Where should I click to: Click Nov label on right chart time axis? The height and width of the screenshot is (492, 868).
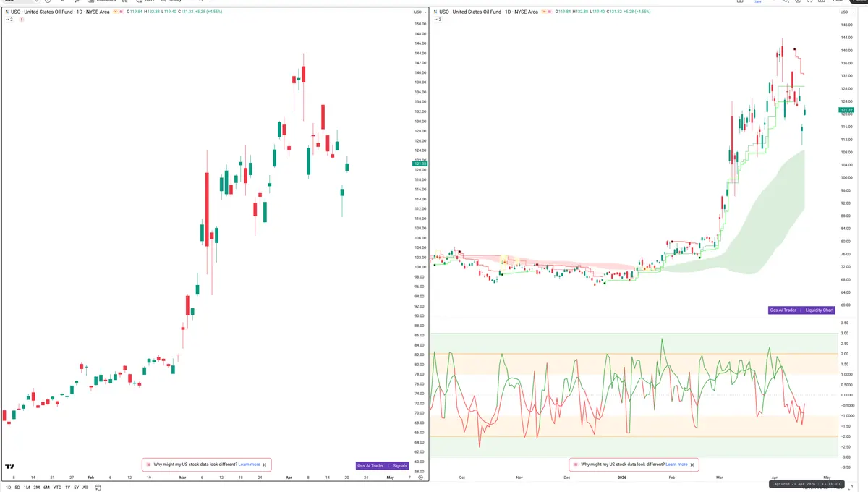(519, 478)
